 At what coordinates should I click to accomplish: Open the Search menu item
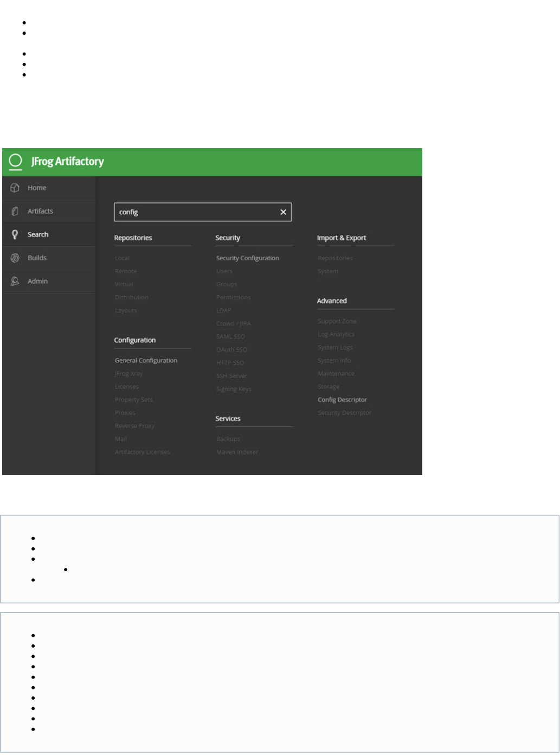[49, 234]
